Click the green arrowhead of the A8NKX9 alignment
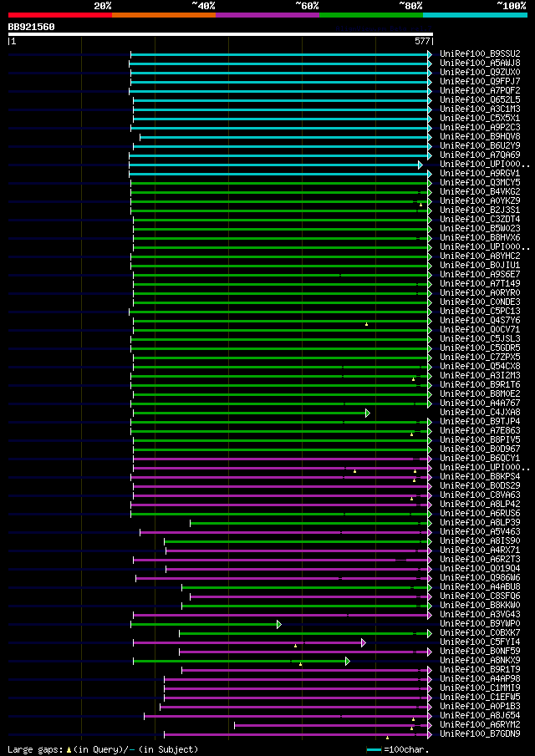Screen dimensions: 535x756 tap(348, 661)
